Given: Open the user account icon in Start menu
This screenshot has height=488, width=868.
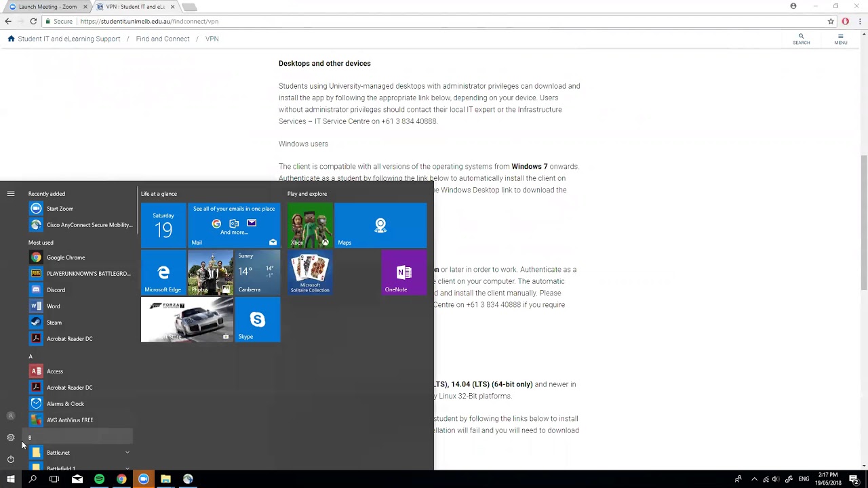Looking at the screenshot, I should pos(11,415).
